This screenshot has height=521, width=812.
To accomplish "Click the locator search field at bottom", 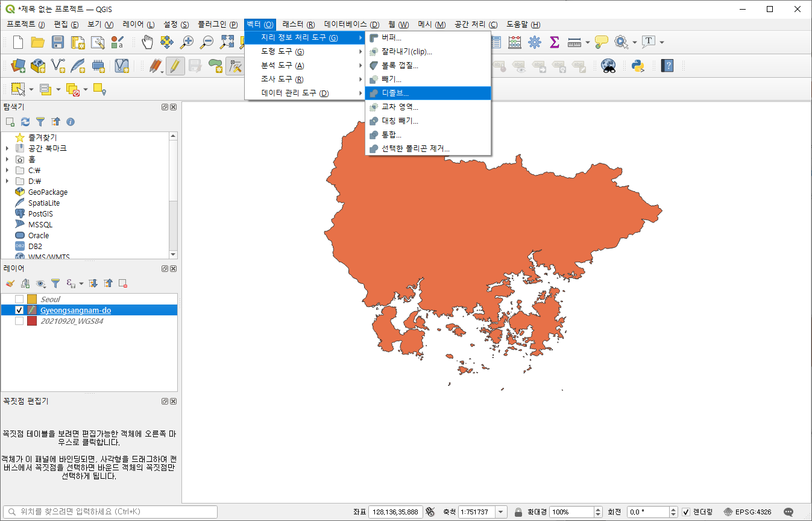I will 110,512.
